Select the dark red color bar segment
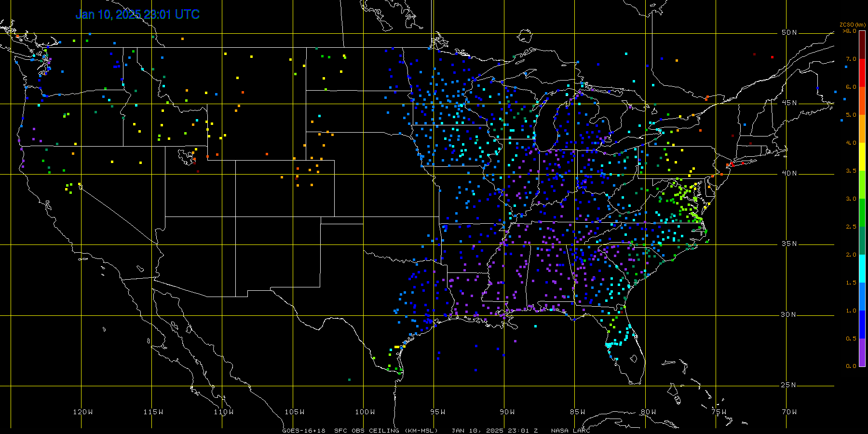Image resolution: width=868 pixels, height=434 pixels. click(x=862, y=45)
